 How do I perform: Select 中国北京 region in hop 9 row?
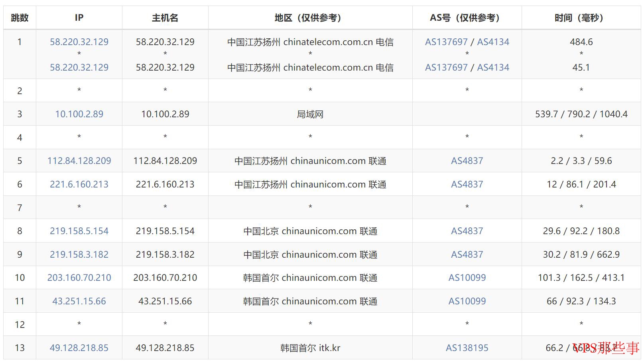click(310, 254)
